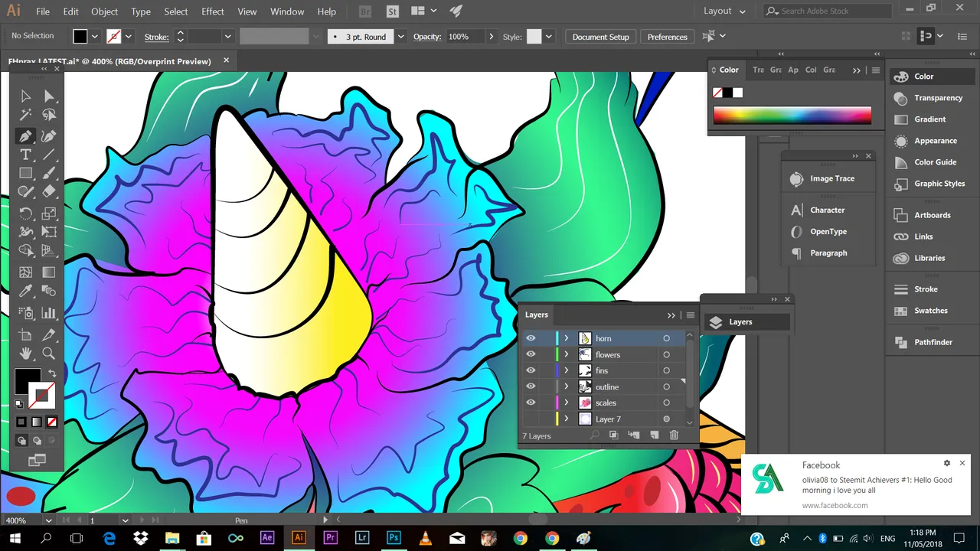
Task: Open the Type menu
Action: click(141, 11)
